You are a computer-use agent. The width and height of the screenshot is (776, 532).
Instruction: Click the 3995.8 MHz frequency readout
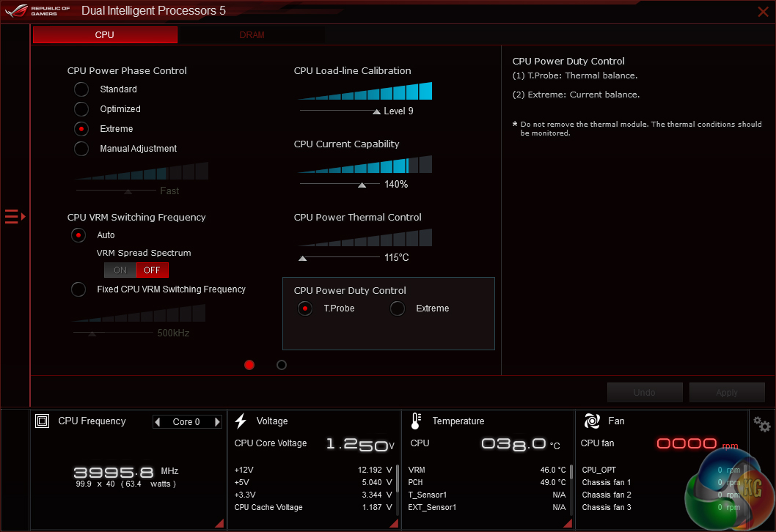[125, 472]
